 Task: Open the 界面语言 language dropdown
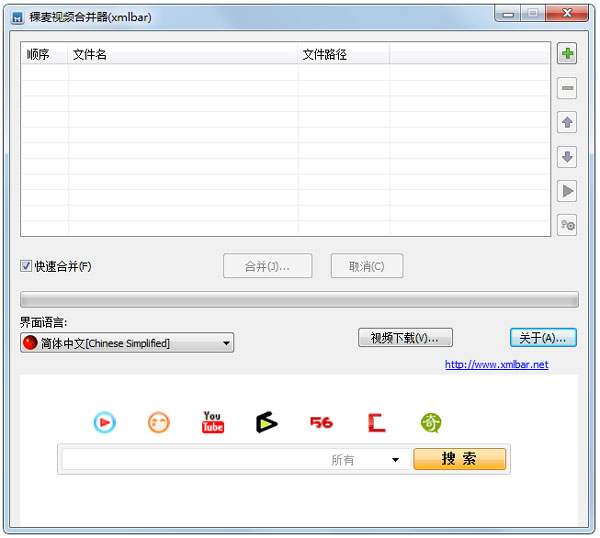coord(127,343)
